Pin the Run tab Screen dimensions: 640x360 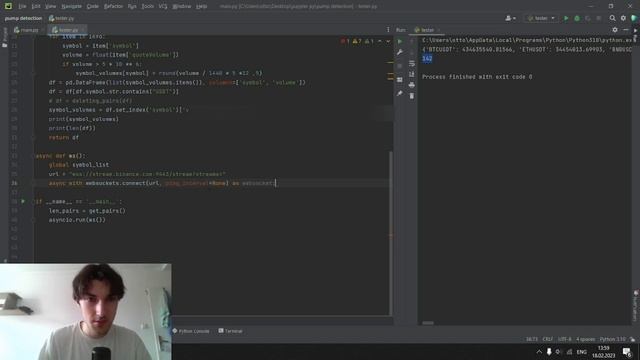click(x=400, y=93)
